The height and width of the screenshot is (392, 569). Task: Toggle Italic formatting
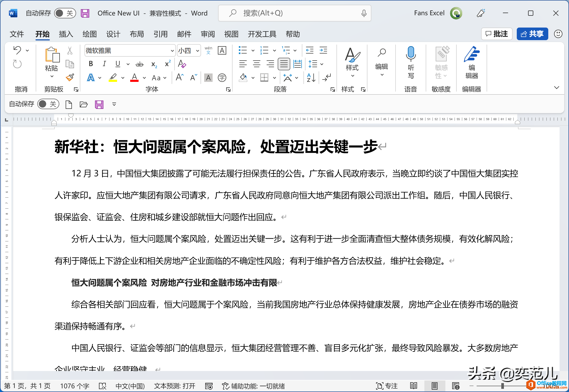104,64
